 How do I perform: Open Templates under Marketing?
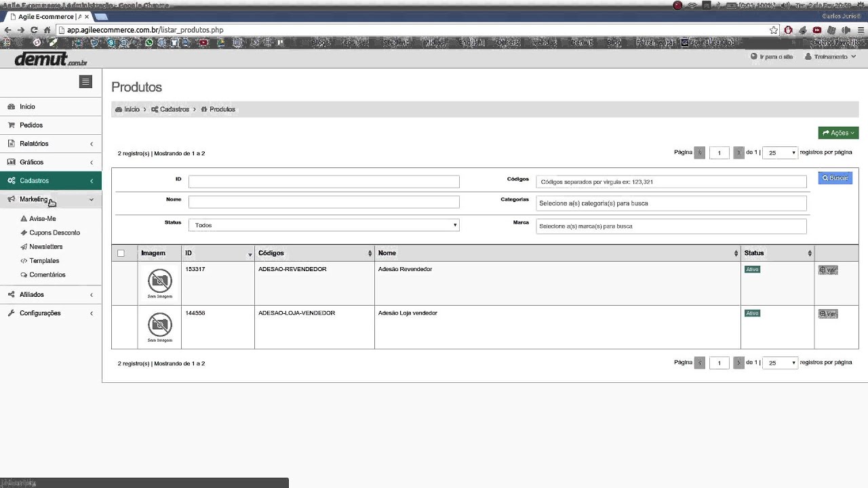click(44, 261)
